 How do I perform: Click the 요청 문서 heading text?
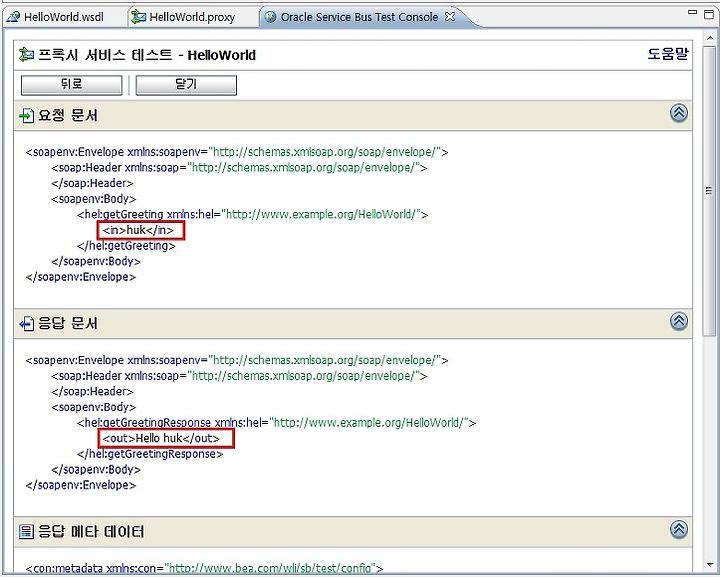coord(68,115)
